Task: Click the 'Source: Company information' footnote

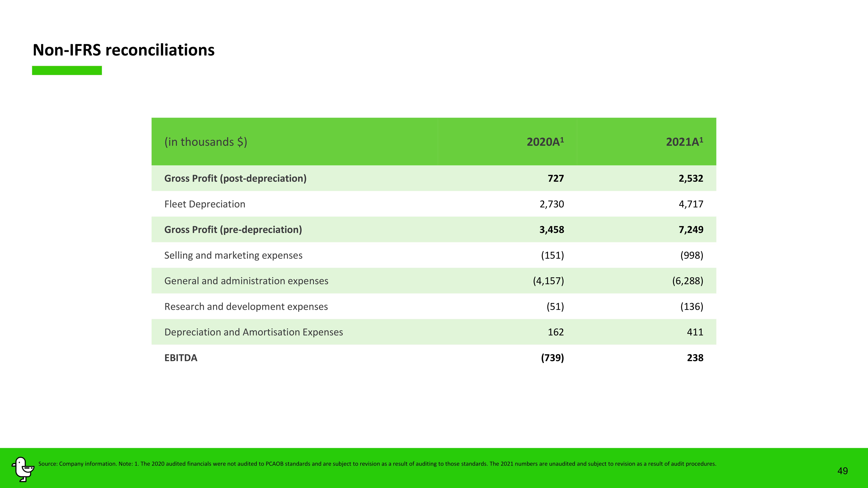Action: click(x=377, y=464)
